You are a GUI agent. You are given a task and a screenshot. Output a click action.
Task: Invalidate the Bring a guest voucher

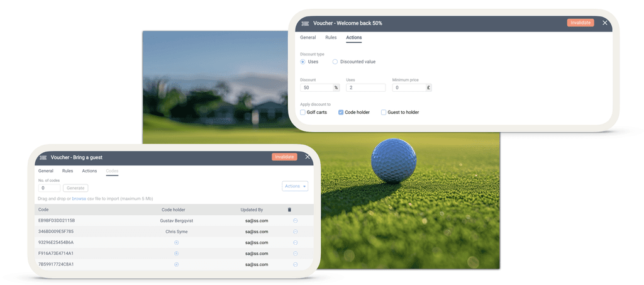(x=284, y=157)
